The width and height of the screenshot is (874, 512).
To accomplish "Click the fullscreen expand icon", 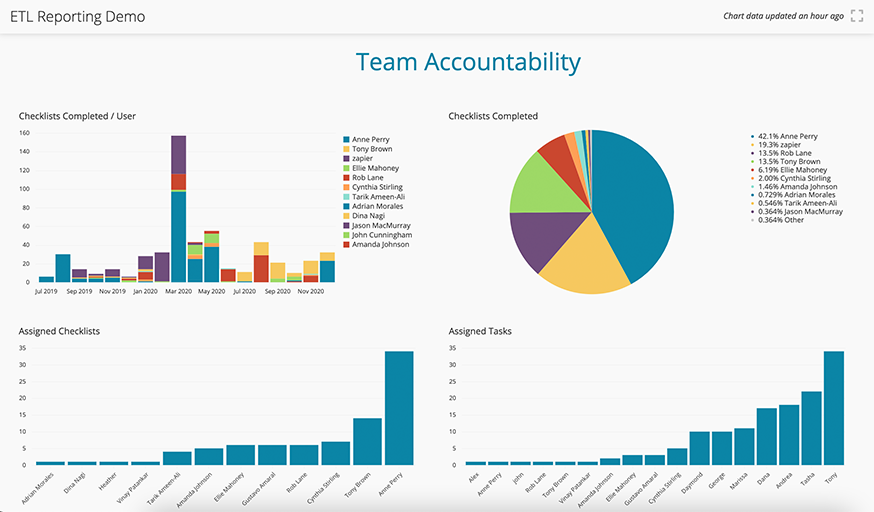I will coord(857,16).
